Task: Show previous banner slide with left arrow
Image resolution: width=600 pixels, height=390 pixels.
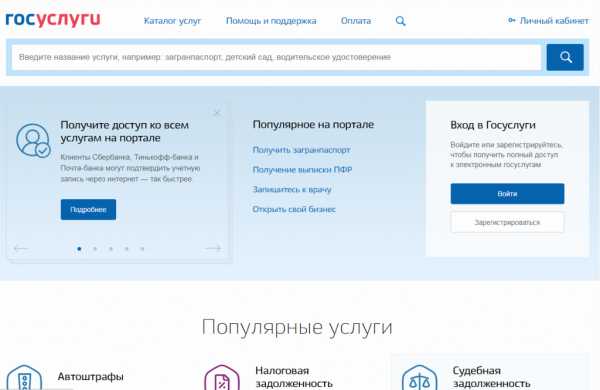Action: (21, 248)
